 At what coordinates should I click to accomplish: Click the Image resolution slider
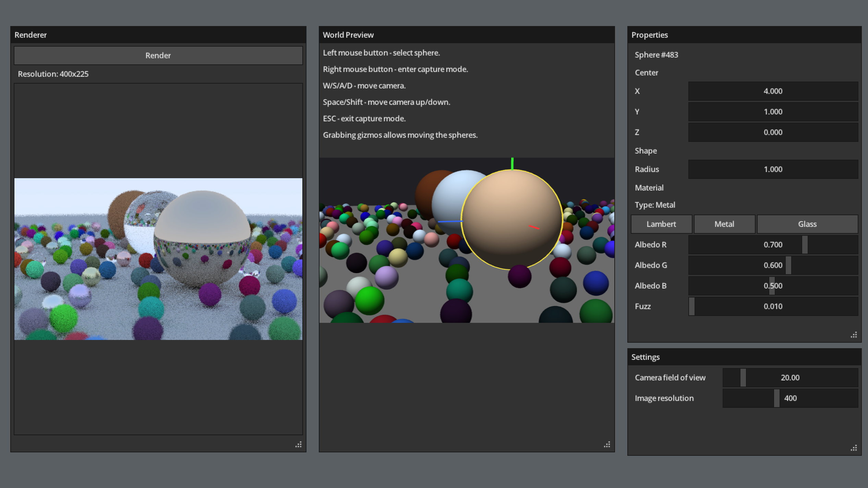point(790,398)
